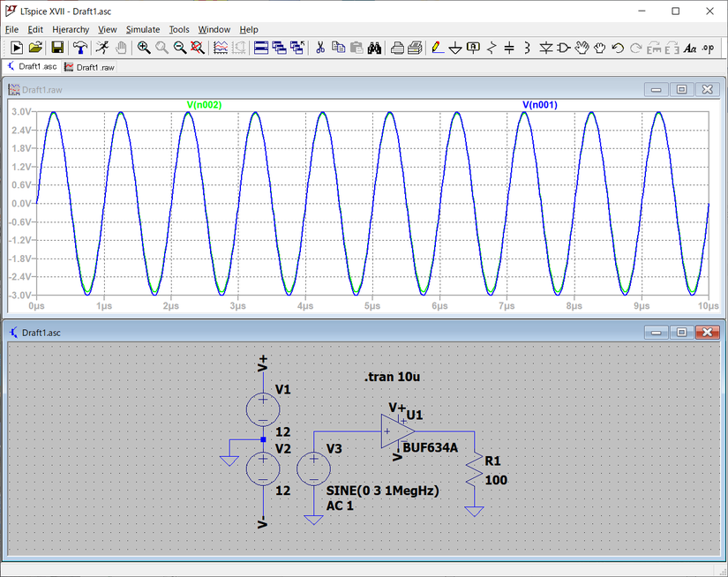The image size is (728, 577).
Task: Click the Cut scissors icon
Action: coord(320,48)
